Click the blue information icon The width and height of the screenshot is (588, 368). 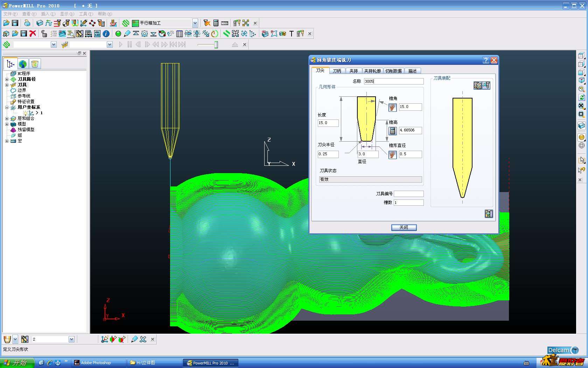[106, 34]
